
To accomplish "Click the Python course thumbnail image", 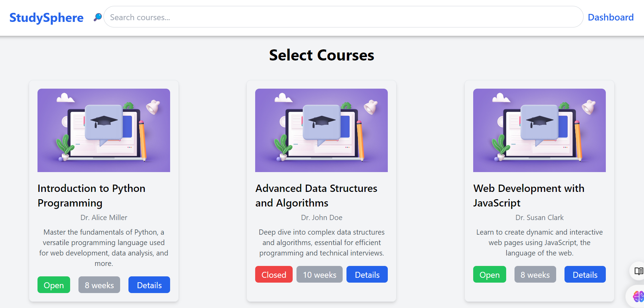I will coord(104,130).
